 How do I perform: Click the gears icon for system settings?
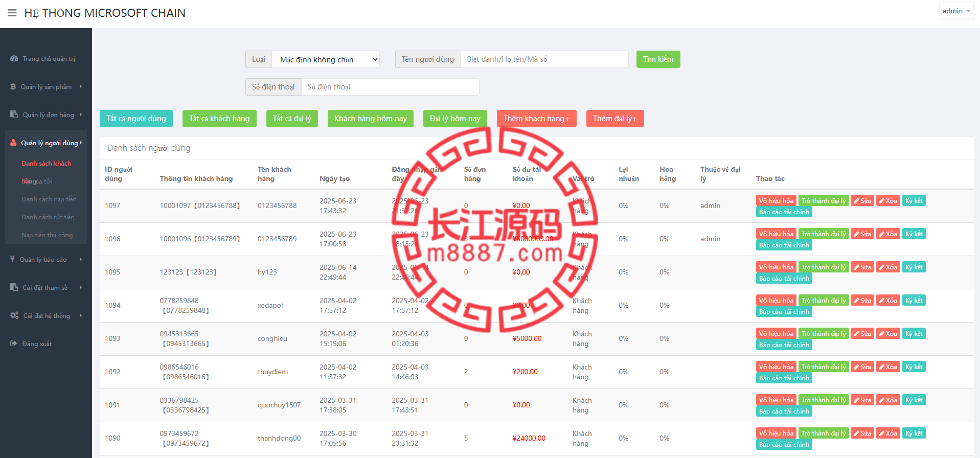14,315
